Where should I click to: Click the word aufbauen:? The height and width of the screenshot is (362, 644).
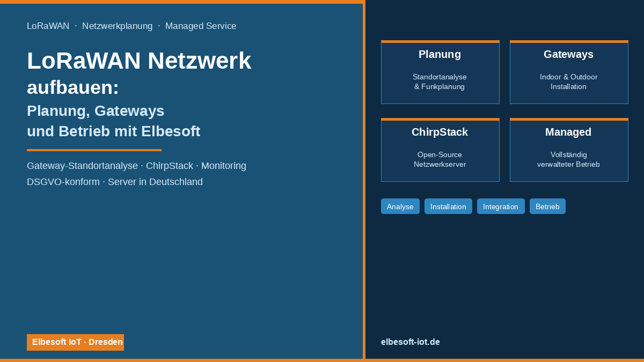click(x=73, y=87)
